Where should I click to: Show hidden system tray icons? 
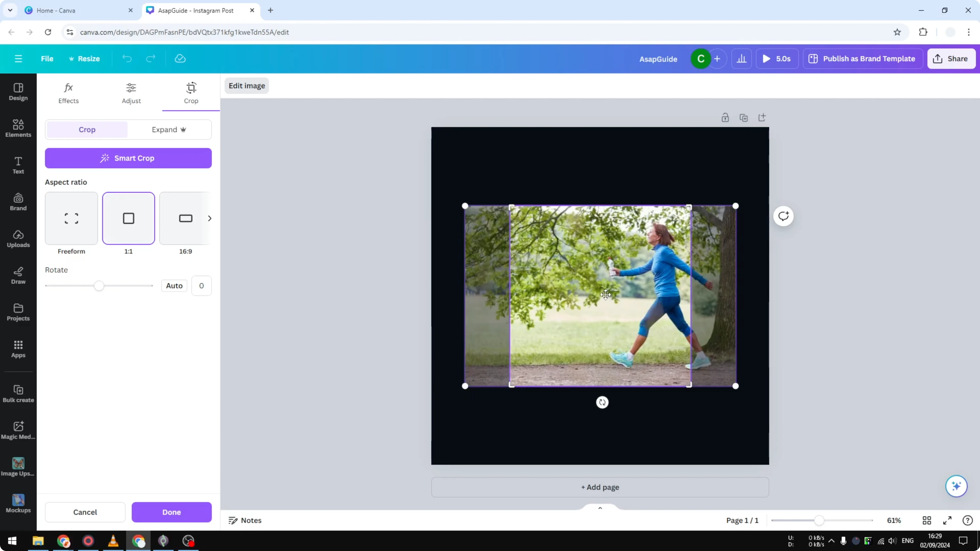click(x=832, y=541)
